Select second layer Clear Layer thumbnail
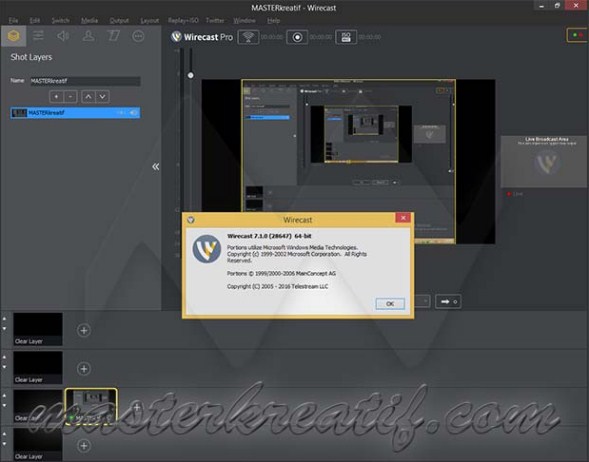Screen dimensions: 589x462 tap(38, 367)
